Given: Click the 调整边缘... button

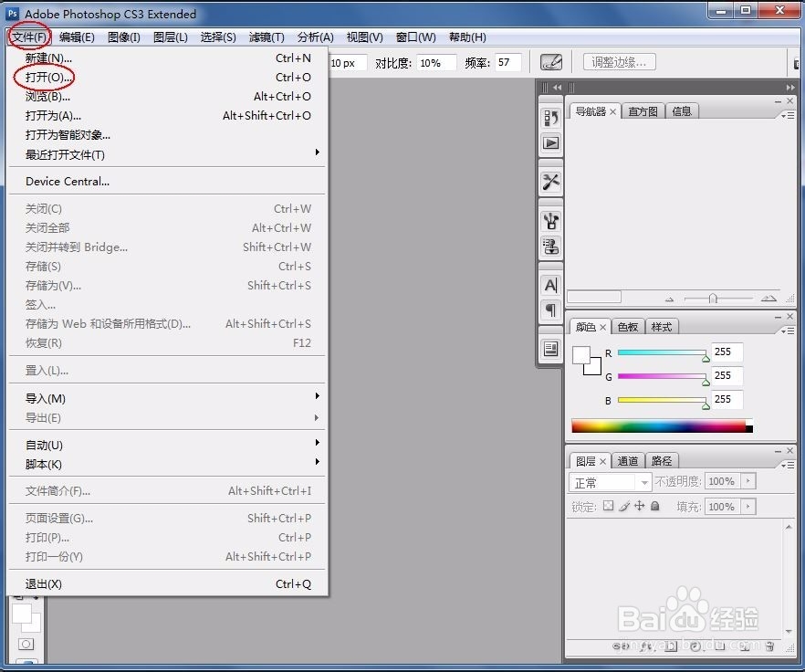Looking at the screenshot, I should (619, 62).
